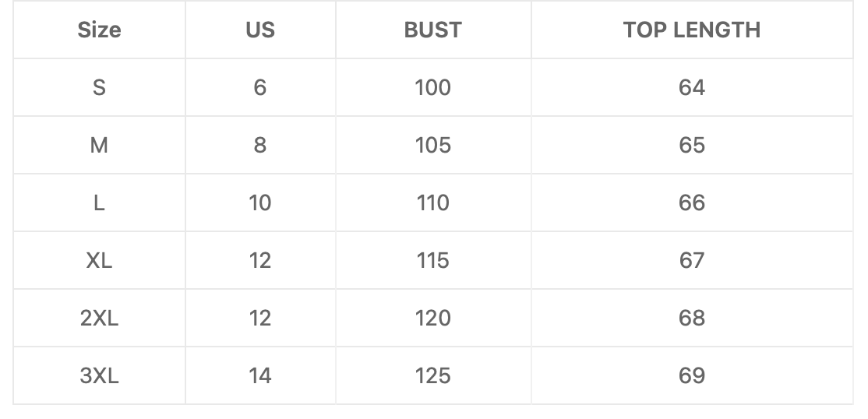Select the bust value 125
Viewport: 868px width, 419px height.
(x=433, y=375)
